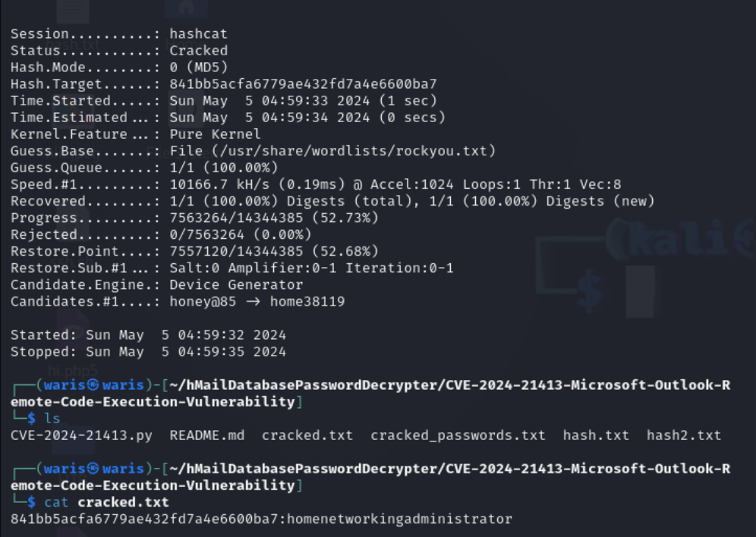Click hash.txt in the file listing
The height and width of the screenshot is (537, 756).
pyautogui.click(x=596, y=435)
